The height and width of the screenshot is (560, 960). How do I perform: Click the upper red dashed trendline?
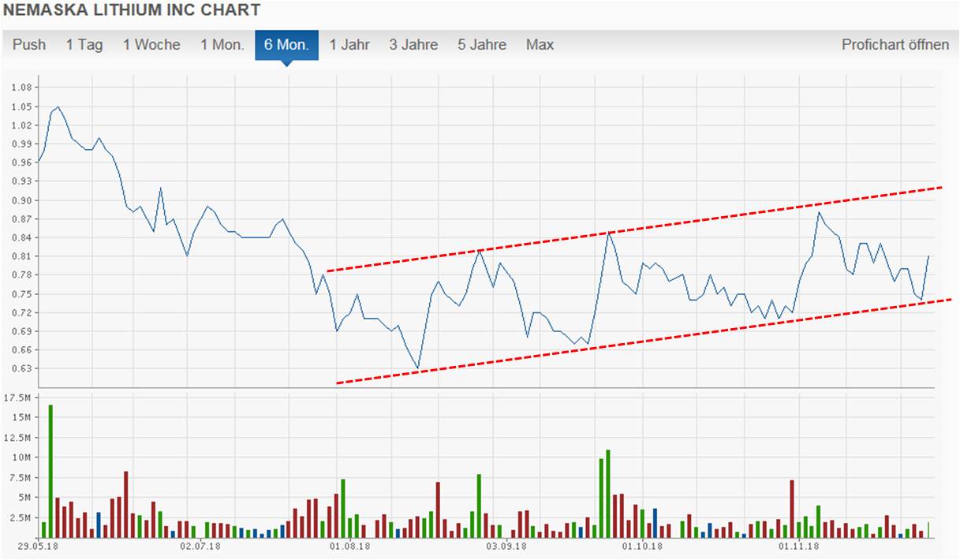(631, 229)
